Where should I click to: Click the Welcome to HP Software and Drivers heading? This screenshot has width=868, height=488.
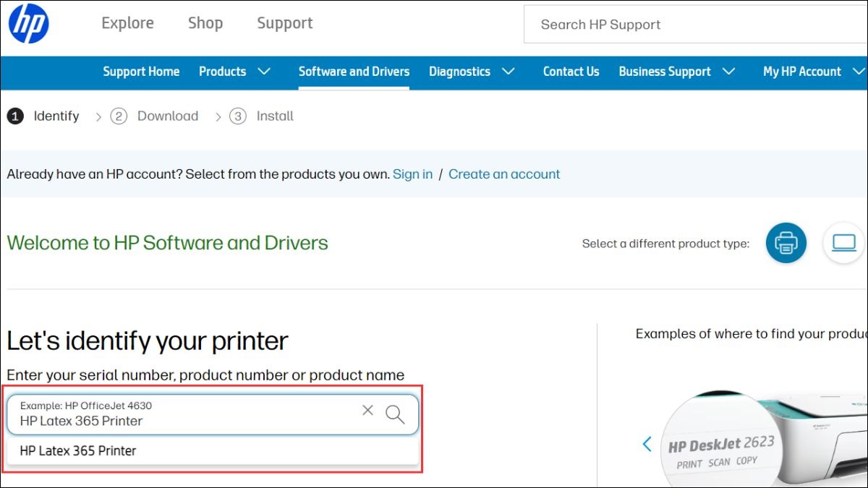click(168, 243)
